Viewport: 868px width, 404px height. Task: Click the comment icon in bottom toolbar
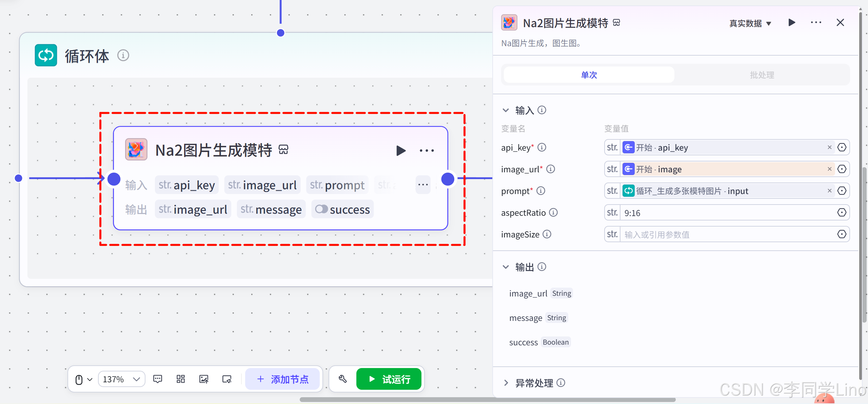pos(158,379)
